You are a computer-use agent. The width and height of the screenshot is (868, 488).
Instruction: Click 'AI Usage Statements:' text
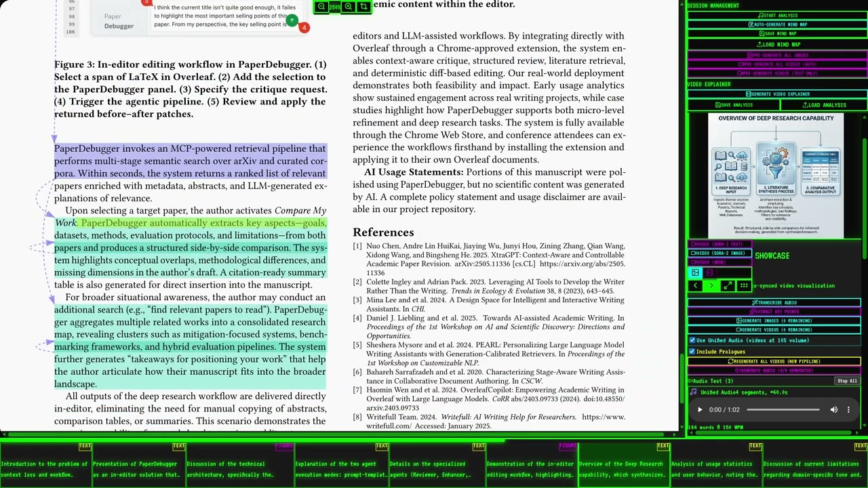click(414, 172)
